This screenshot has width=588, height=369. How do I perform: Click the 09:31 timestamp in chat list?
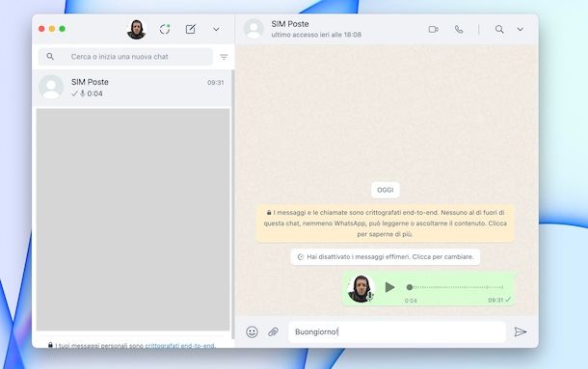point(216,83)
